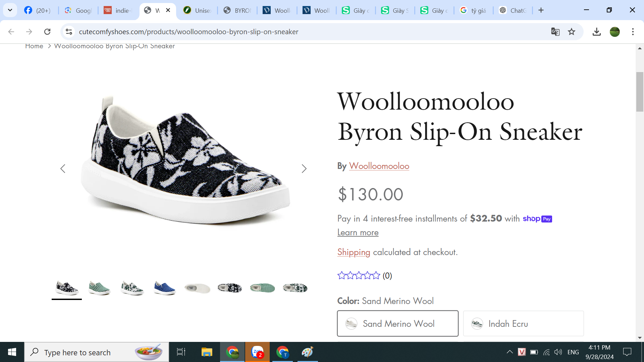View site information icon in address bar
This screenshot has width=644, height=362.
point(69,32)
